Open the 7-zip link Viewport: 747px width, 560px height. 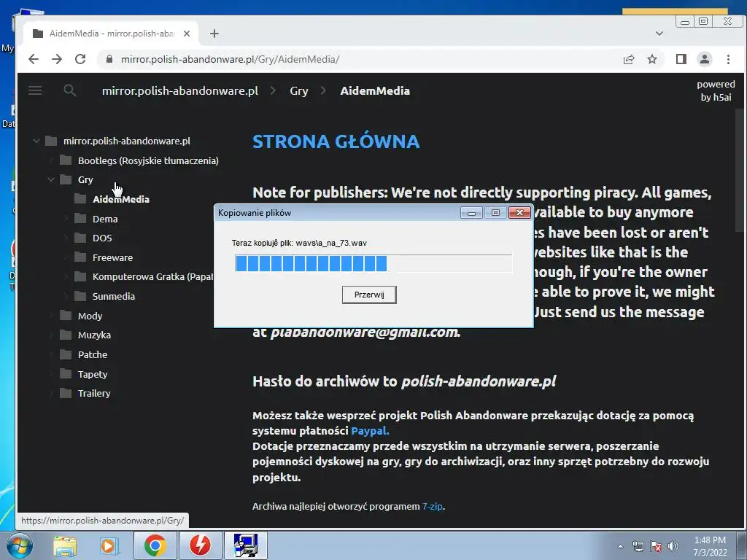tap(432, 506)
